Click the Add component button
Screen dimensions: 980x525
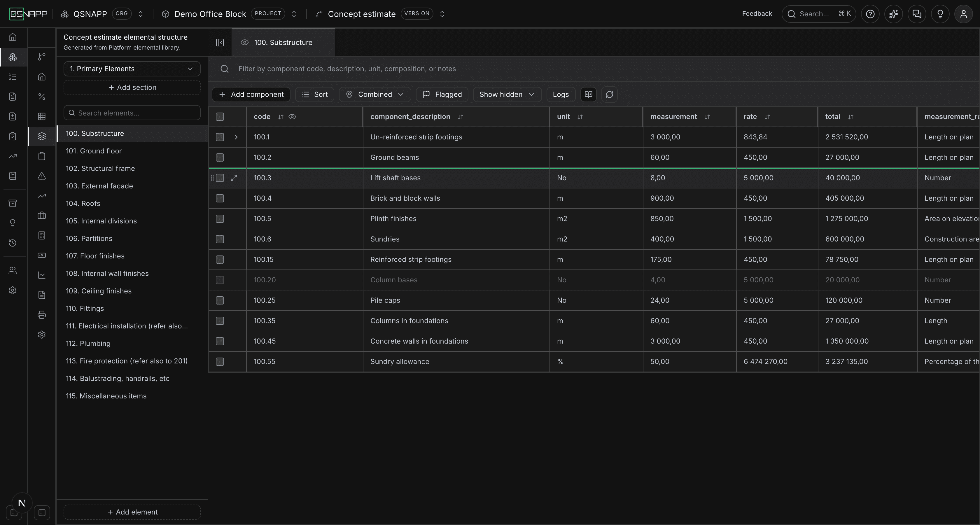pos(251,94)
